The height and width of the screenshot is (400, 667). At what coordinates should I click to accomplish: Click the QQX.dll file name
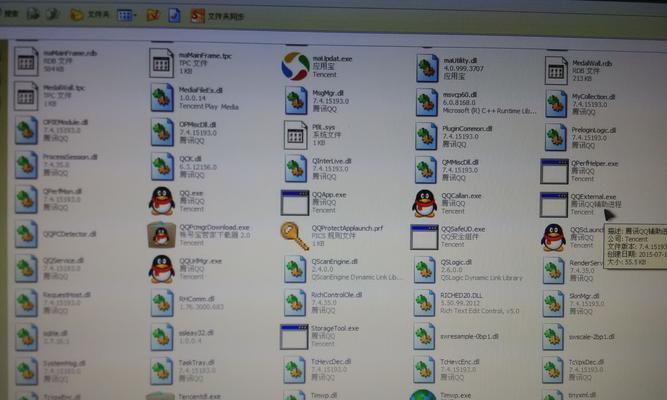pos(190,159)
